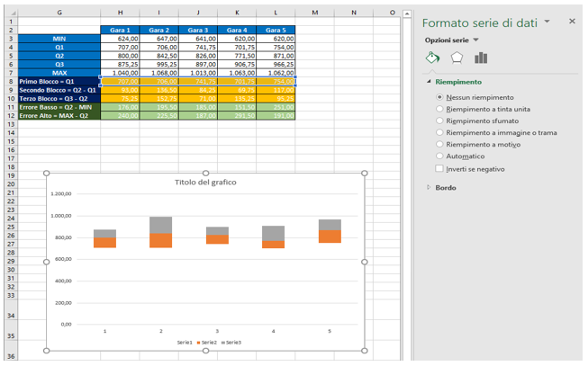Open the Effects pentagon icon tab
Screen dimensions: 588x366
pyautogui.click(x=457, y=58)
